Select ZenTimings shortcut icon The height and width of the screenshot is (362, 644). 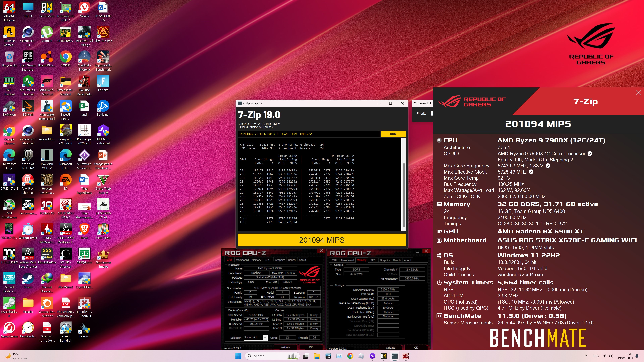[28, 85]
